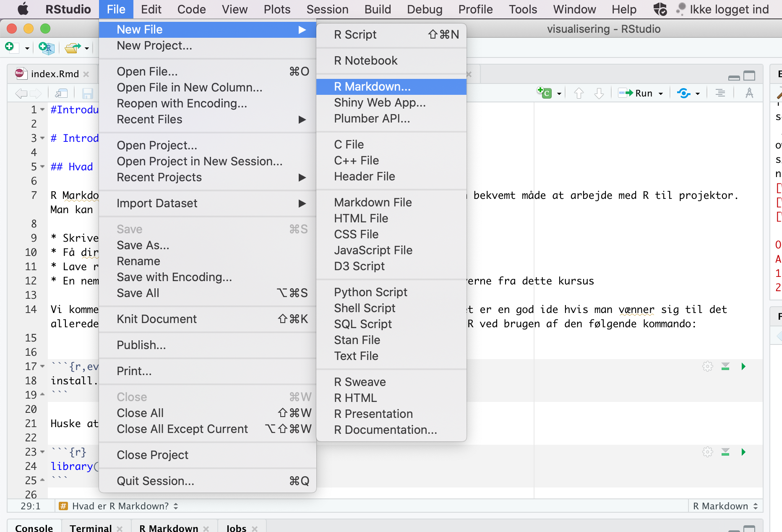Screen dimensions: 782x532
Task: Click Close All Except Current menu item
Action: pyautogui.click(x=207, y=429)
